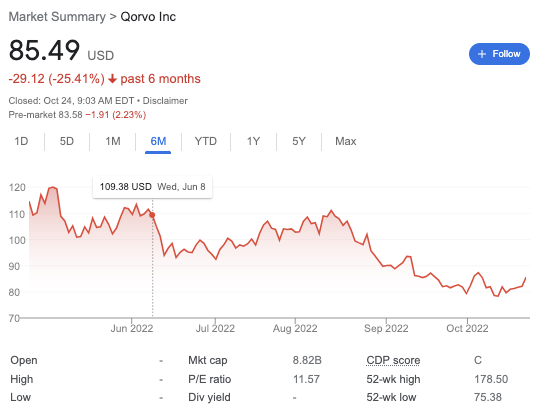Select the 1D time range tab
The height and width of the screenshot is (415, 551).
click(x=21, y=141)
